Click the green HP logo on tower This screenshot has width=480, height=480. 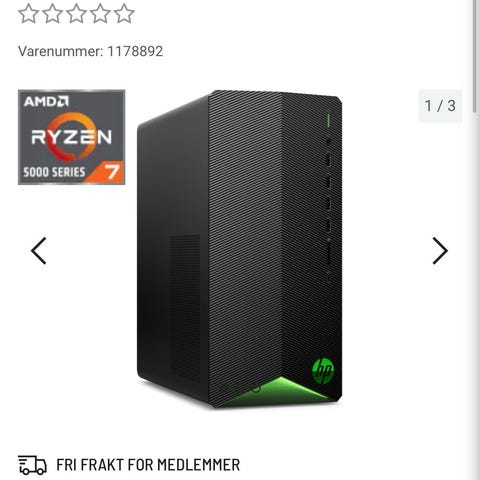coord(323,370)
